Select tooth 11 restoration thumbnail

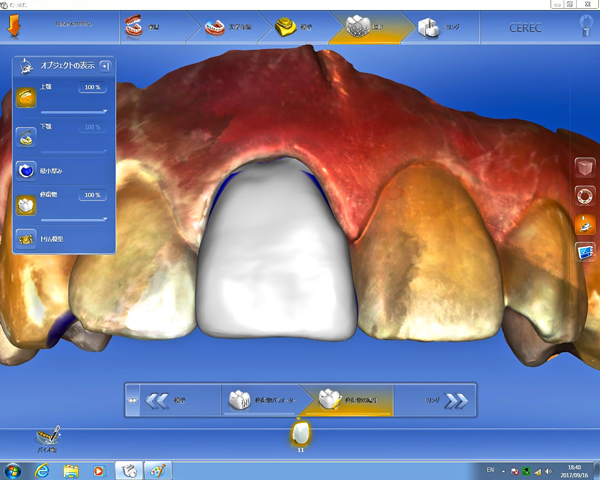tap(300, 433)
